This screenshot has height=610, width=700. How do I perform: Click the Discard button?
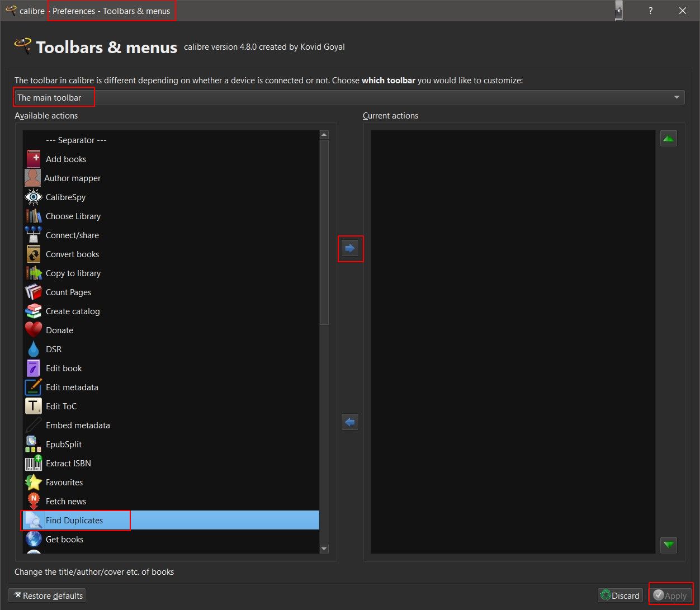click(620, 595)
